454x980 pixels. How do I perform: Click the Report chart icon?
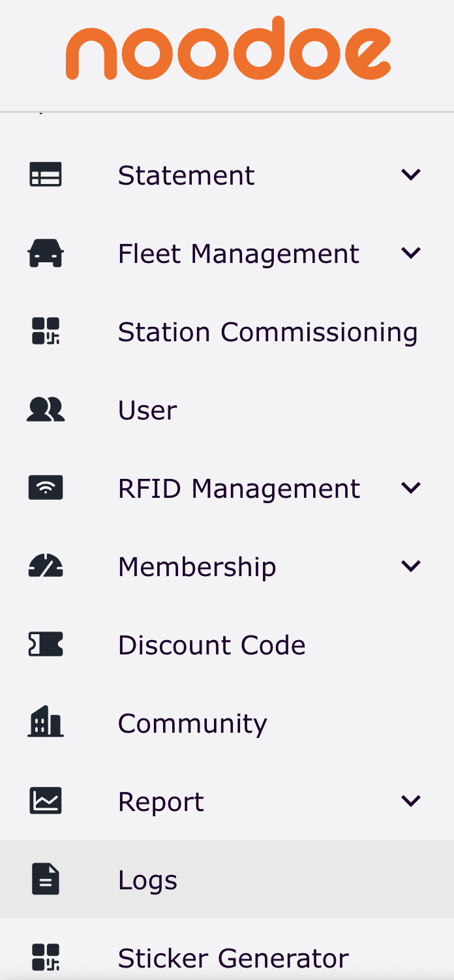point(45,801)
